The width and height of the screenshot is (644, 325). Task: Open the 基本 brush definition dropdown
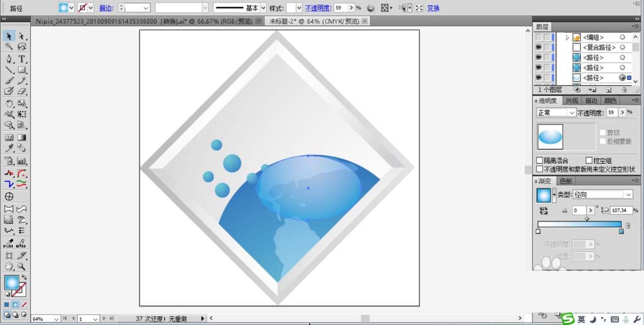click(x=263, y=8)
